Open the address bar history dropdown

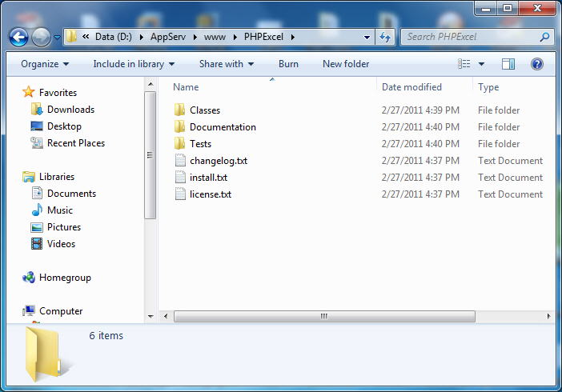tap(367, 37)
